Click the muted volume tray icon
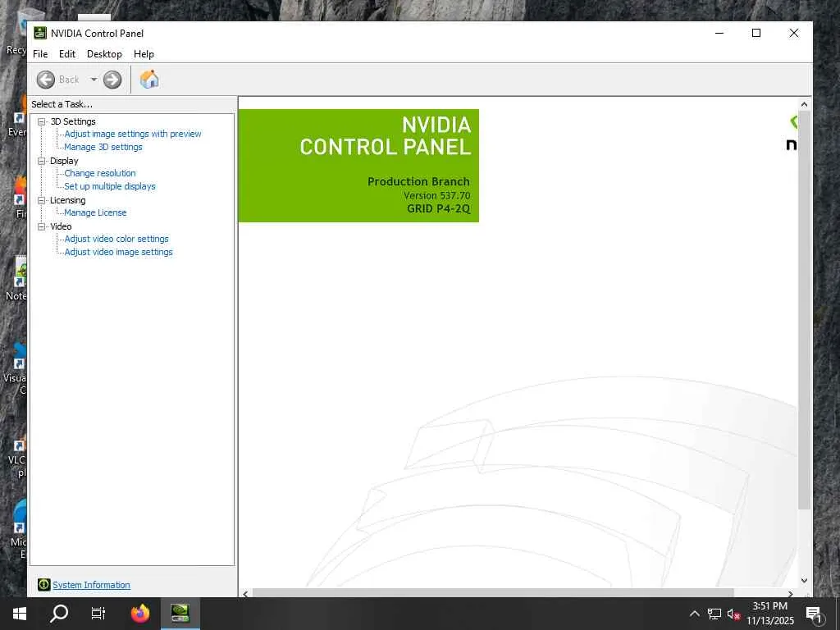 tap(733, 614)
